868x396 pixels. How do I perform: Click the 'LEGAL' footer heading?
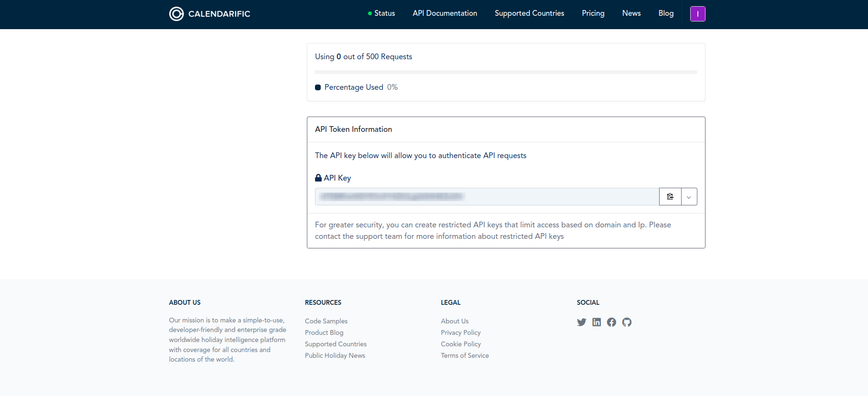pos(451,302)
